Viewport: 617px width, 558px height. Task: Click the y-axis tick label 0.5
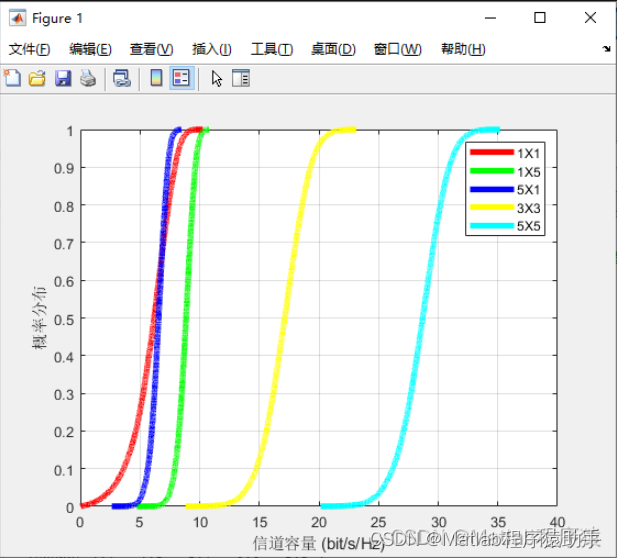pos(64,320)
